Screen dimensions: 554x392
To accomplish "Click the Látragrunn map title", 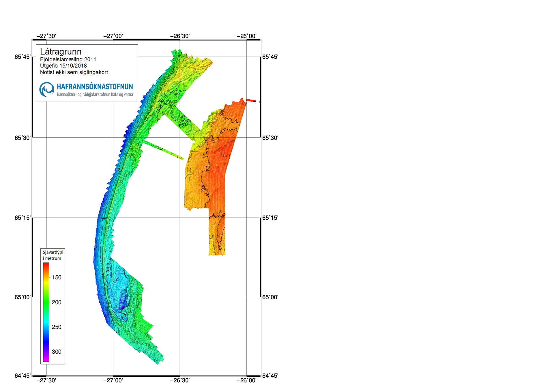I will point(61,52).
